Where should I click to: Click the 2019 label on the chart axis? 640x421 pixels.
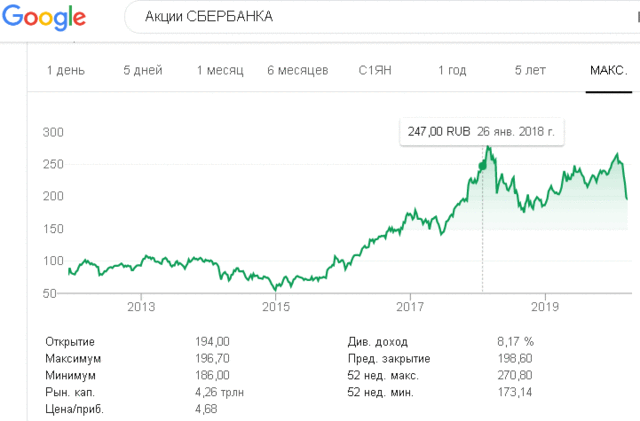(544, 305)
